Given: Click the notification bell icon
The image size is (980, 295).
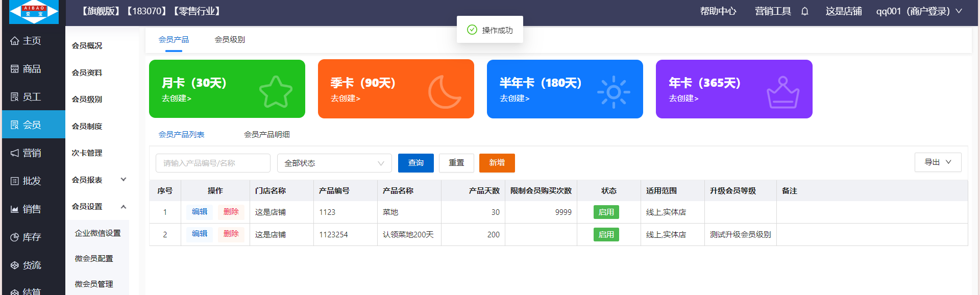Looking at the screenshot, I should (805, 11).
